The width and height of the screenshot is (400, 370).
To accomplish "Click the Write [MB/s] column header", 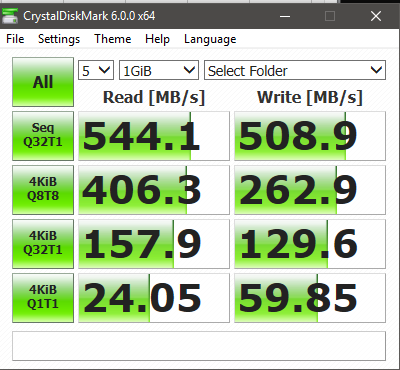I will [310, 97].
